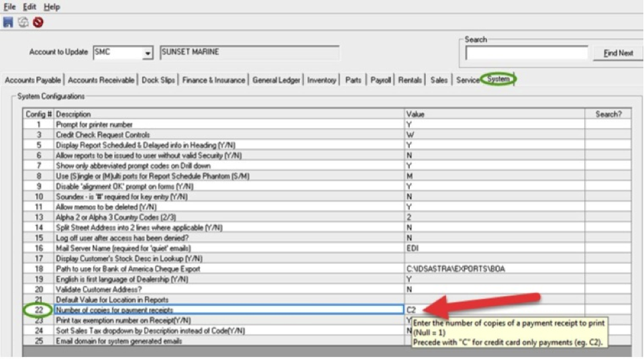The image size is (644, 359).
Task: Focus the Search text box
Action: click(x=527, y=52)
